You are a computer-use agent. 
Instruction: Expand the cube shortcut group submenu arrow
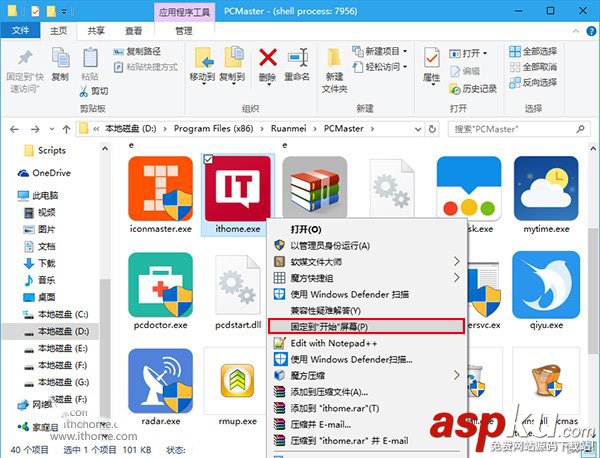pos(456,278)
